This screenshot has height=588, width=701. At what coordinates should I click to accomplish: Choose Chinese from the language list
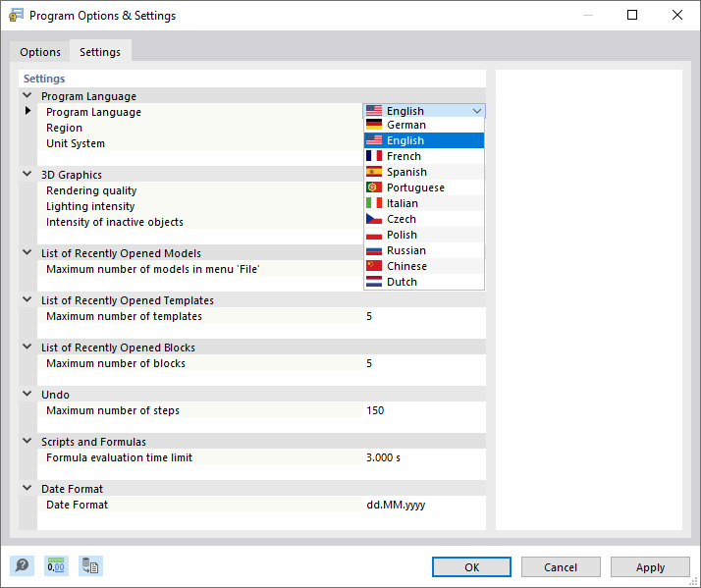[x=406, y=266]
